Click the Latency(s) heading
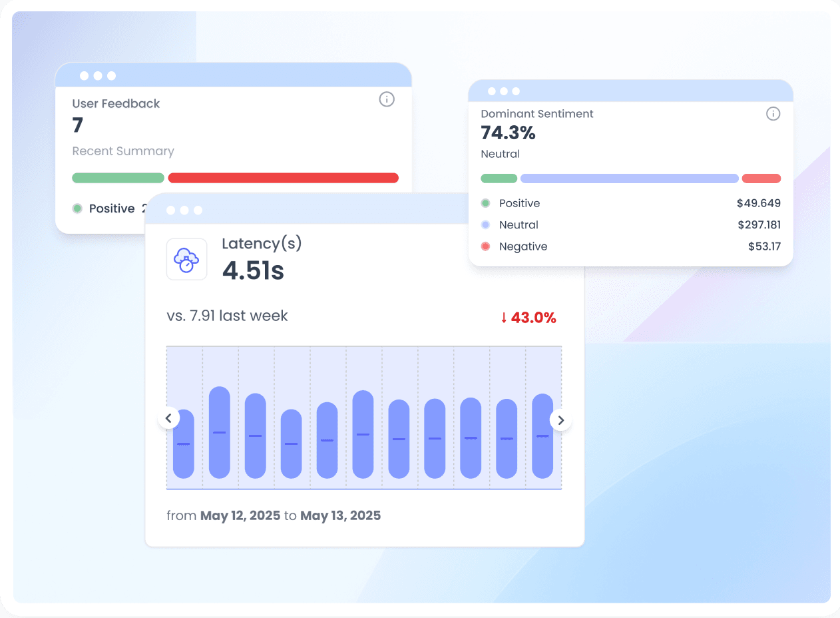 coord(262,244)
